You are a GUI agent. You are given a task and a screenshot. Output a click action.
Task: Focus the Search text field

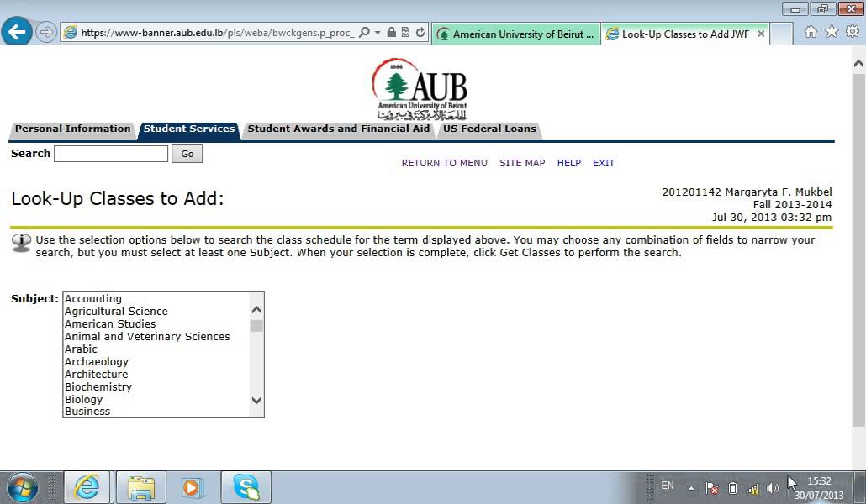pos(111,154)
